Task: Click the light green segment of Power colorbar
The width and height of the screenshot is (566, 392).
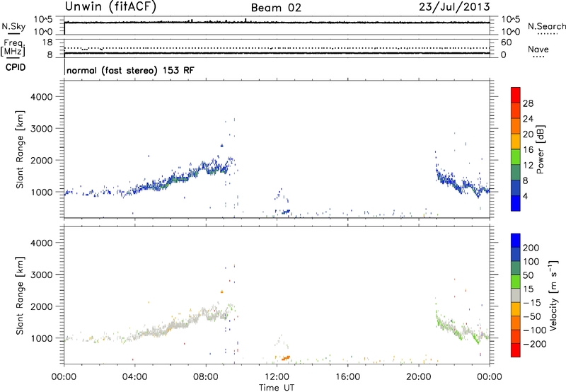Action: pyautogui.click(x=516, y=157)
